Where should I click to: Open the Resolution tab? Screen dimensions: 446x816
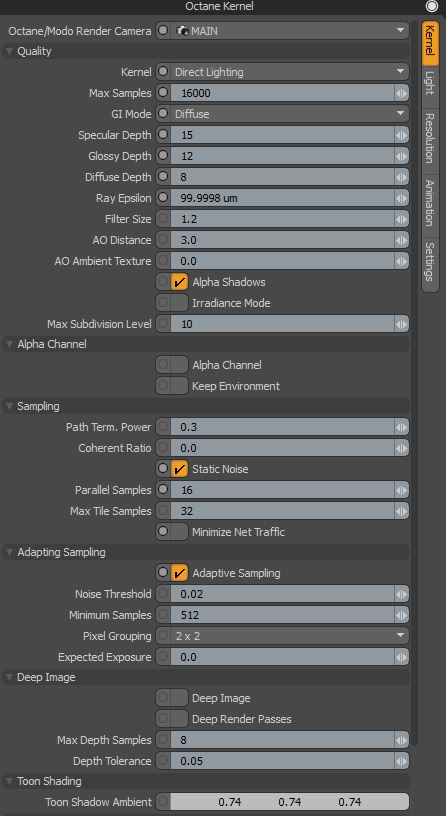click(x=430, y=137)
